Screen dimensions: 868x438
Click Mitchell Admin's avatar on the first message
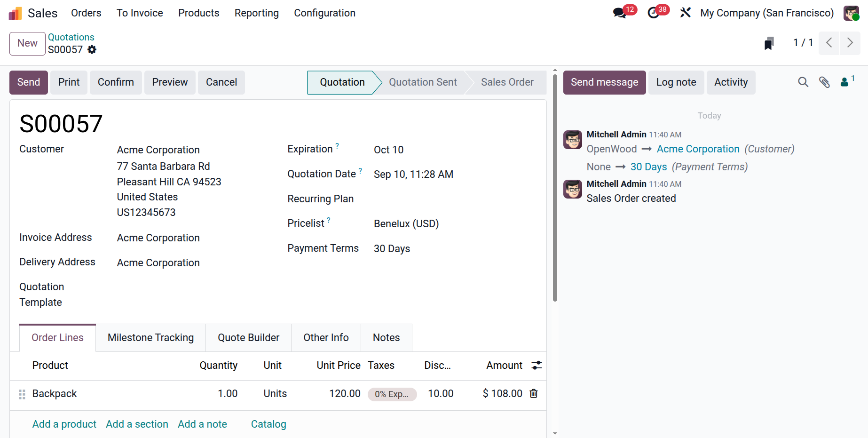pyautogui.click(x=573, y=140)
